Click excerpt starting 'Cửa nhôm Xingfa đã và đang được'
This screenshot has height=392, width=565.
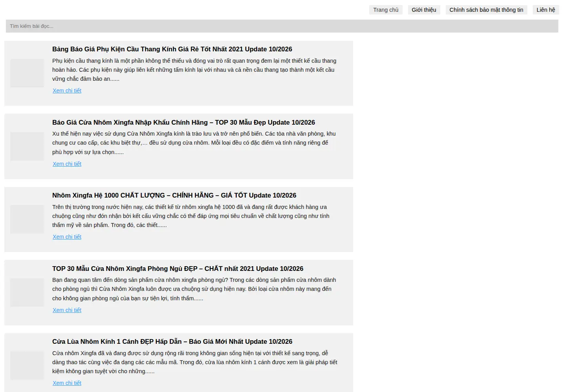pyautogui.click(x=195, y=362)
